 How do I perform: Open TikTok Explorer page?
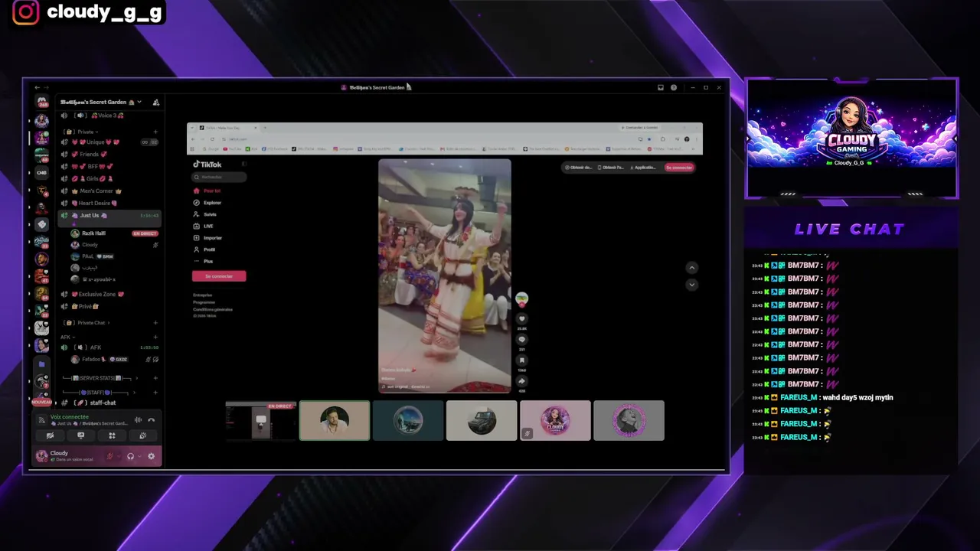(208, 203)
